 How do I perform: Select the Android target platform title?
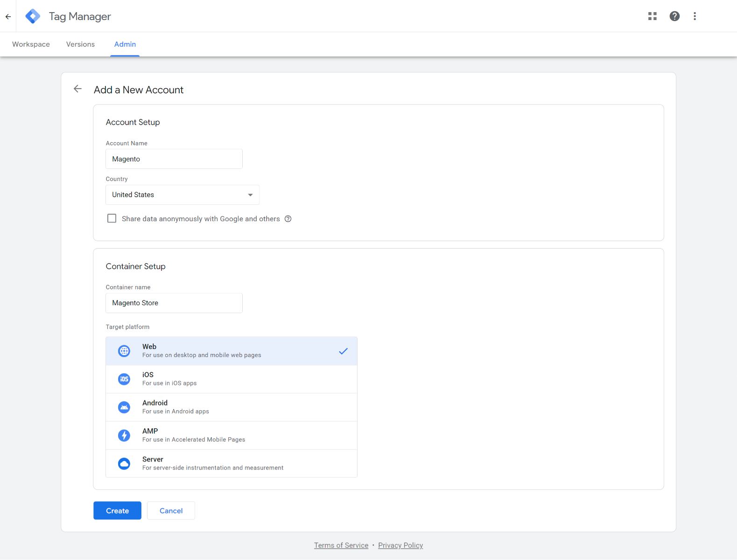tap(155, 403)
